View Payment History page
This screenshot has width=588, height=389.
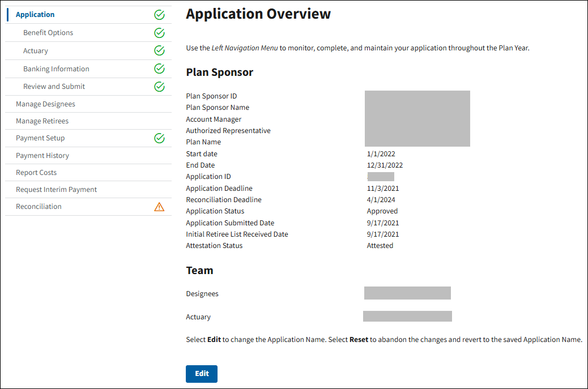[x=42, y=156]
